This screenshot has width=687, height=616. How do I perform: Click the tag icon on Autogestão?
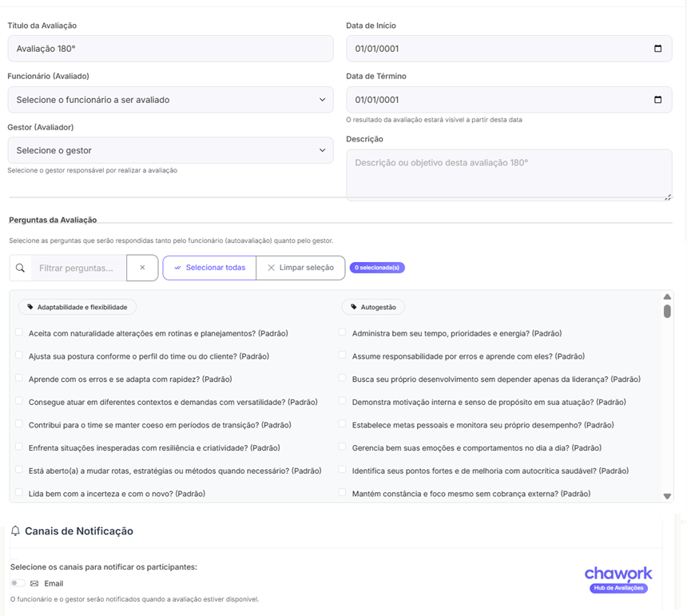pos(354,307)
